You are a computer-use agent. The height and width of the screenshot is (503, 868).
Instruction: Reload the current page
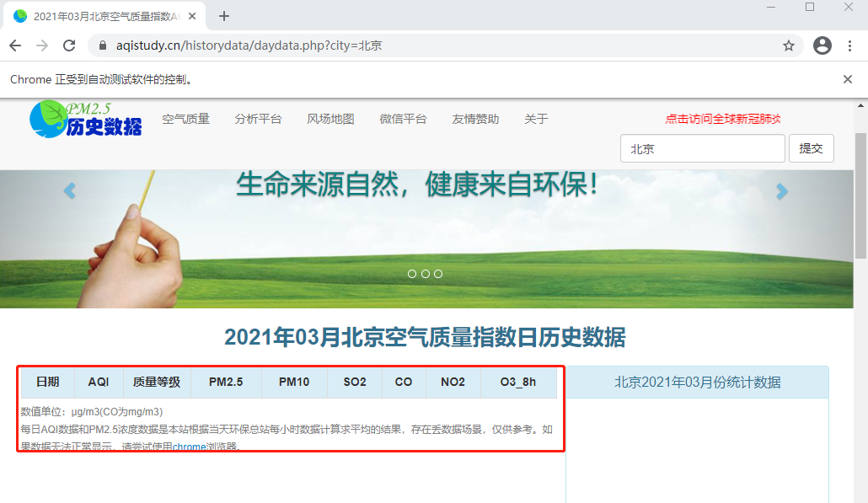click(x=69, y=45)
